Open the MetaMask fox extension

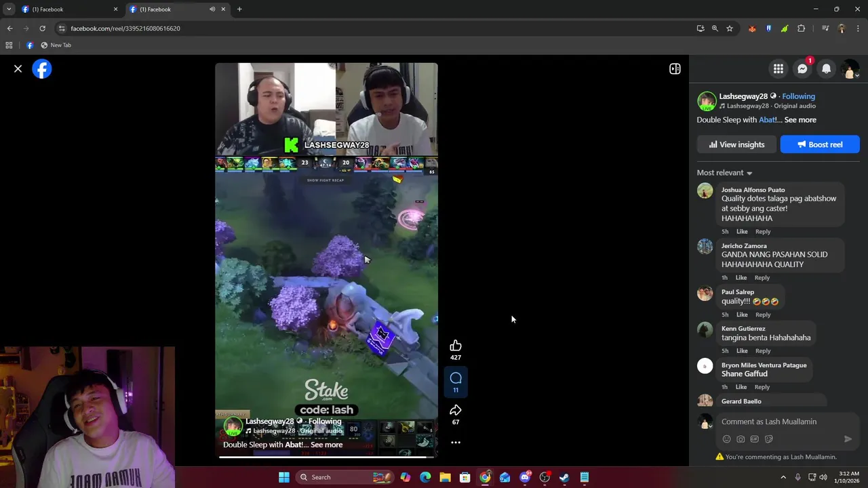pyautogui.click(x=752, y=28)
